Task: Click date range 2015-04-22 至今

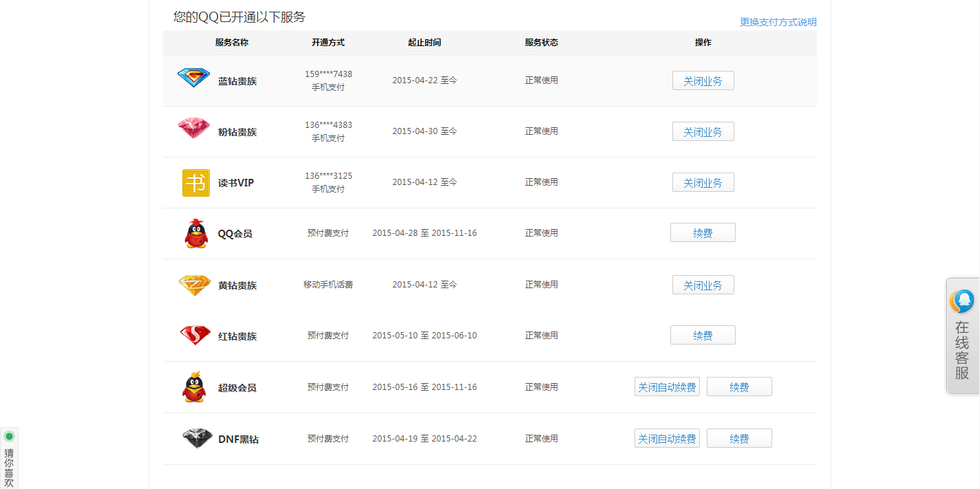Action: pyautogui.click(x=425, y=80)
